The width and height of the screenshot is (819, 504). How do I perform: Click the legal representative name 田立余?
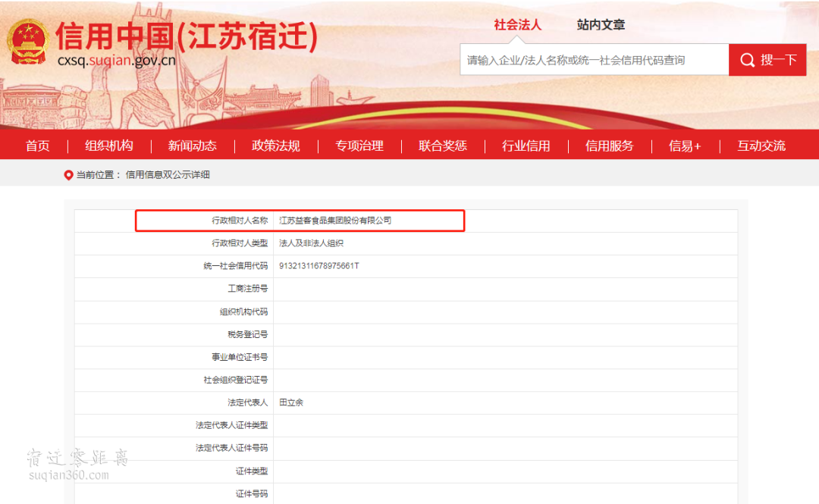tap(291, 402)
